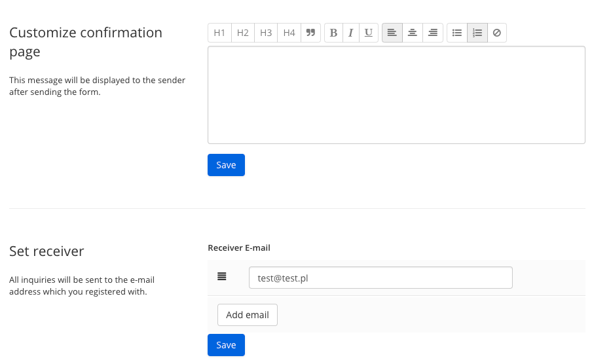Viewport: 594px width, 364px height.
Task: Insert a bulleted list
Action: pyautogui.click(x=457, y=33)
